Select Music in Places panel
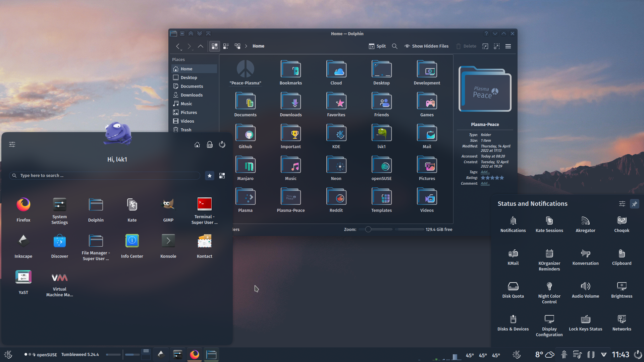This screenshot has width=644, height=362. [195, 104]
